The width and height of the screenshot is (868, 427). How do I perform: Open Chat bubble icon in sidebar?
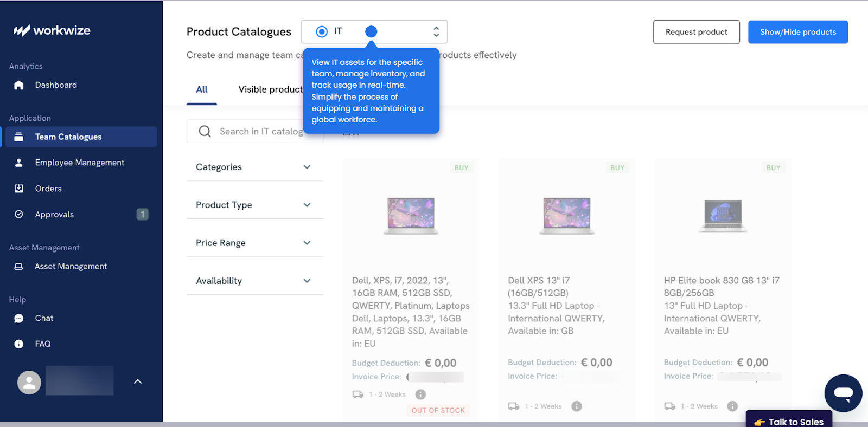19,319
